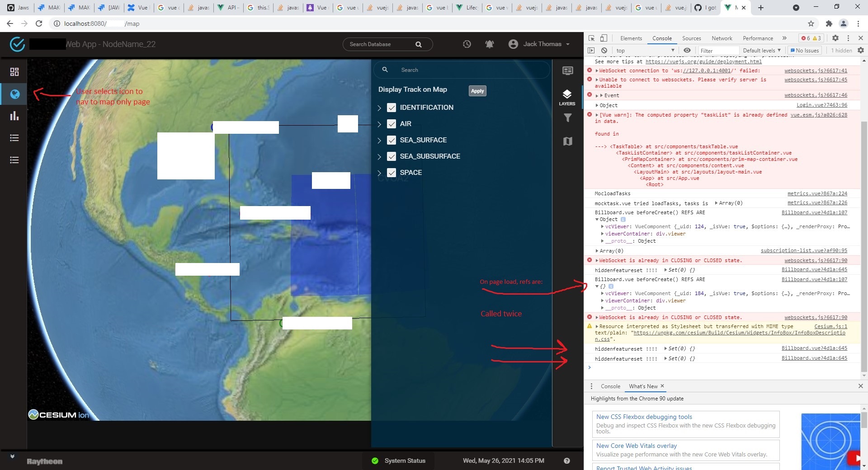Select the What's New tab

[x=643, y=386]
